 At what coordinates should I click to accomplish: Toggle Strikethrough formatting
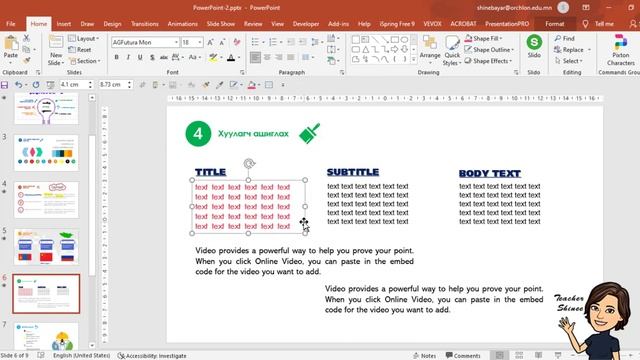pos(164,58)
